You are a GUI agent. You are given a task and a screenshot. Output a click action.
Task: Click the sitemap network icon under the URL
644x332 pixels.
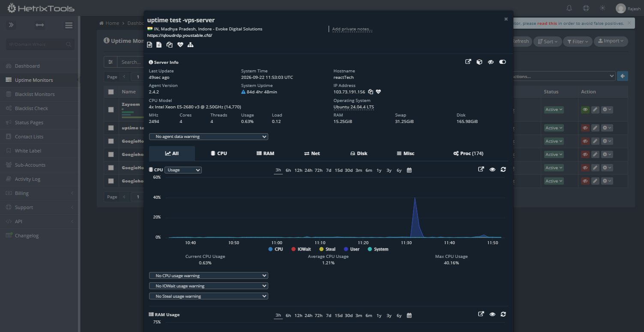click(x=191, y=45)
